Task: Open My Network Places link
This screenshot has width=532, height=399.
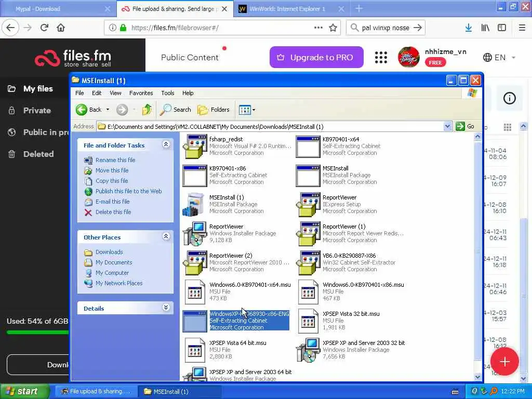Action: 119,283
